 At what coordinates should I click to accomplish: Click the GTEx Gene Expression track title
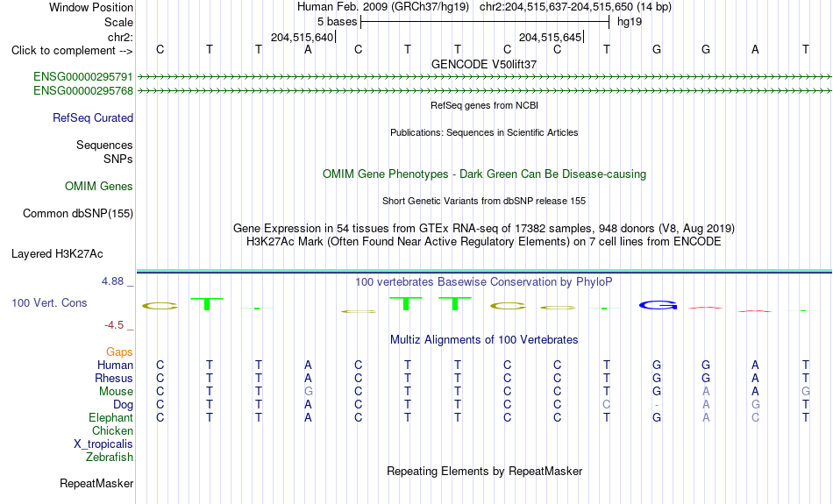click(484, 229)
